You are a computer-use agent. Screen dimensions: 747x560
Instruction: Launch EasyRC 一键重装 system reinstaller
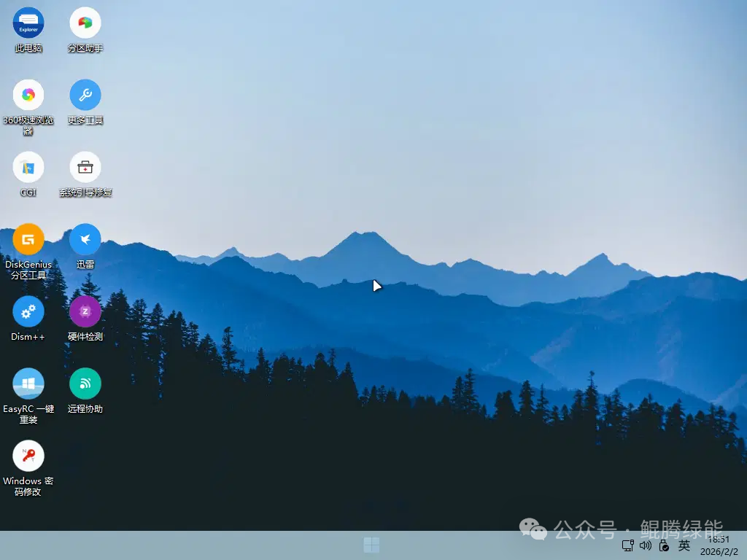point(28,383)
